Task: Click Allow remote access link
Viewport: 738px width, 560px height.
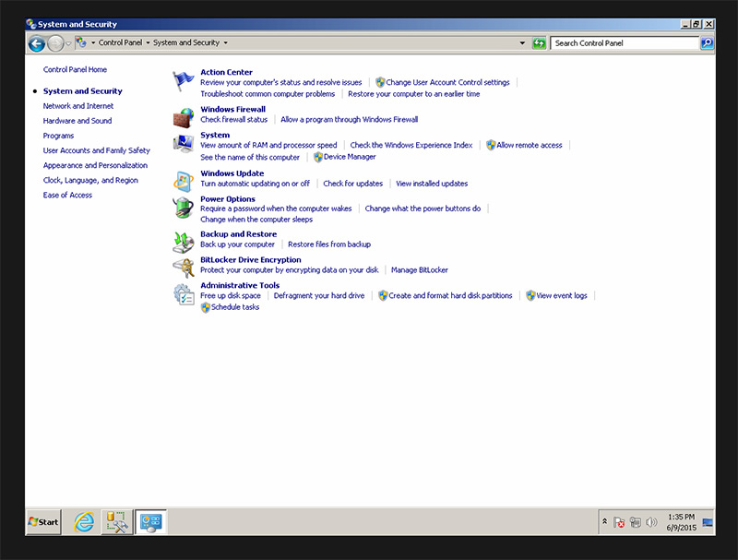Action: point(529,146)
